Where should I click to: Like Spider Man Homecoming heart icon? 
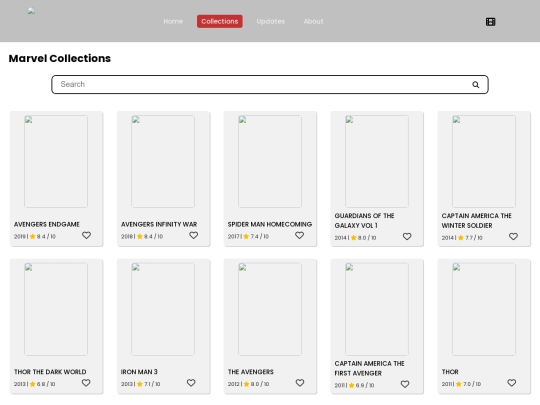tap(300, 235)
